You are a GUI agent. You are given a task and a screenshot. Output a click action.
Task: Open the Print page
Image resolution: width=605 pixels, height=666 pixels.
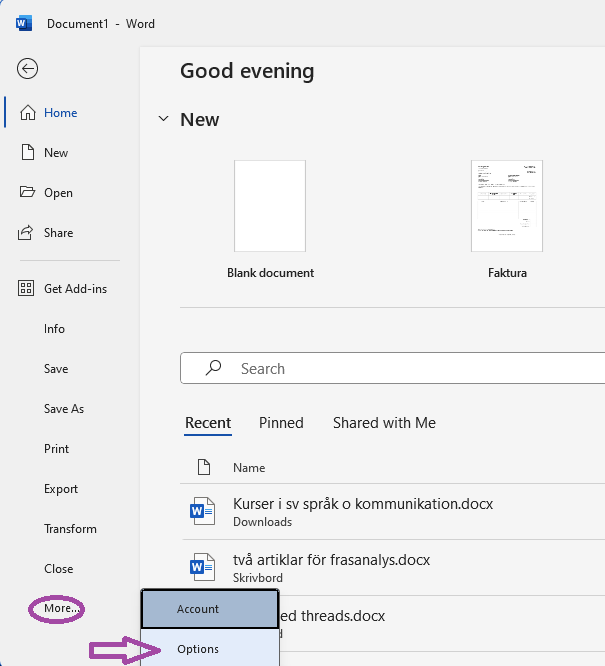point(56,449)
